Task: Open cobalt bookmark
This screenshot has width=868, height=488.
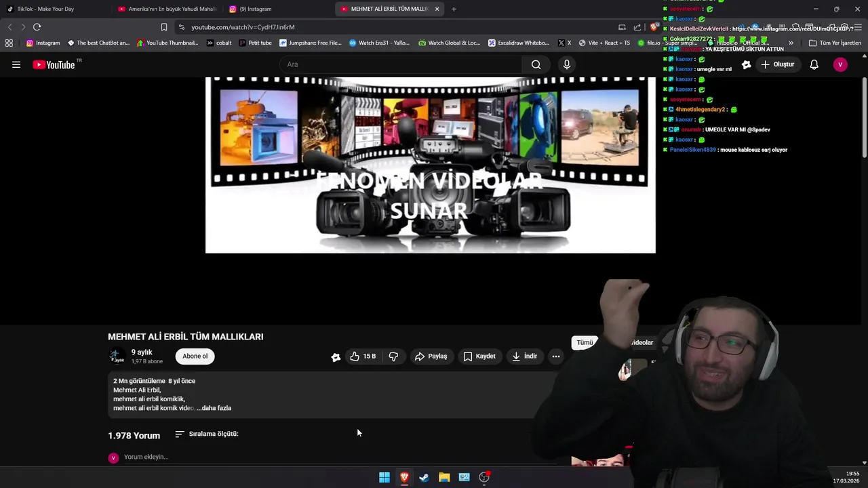Action: [219, 43]
